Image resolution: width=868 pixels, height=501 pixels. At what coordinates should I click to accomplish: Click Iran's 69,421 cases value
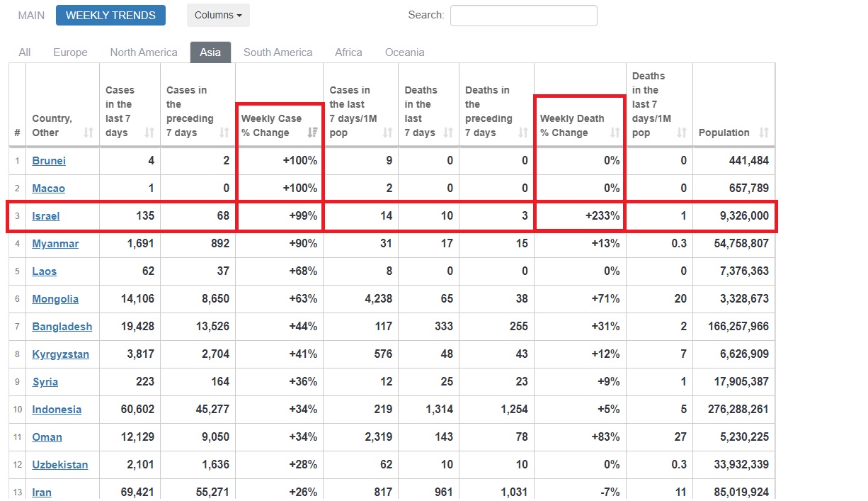point(136,492)
